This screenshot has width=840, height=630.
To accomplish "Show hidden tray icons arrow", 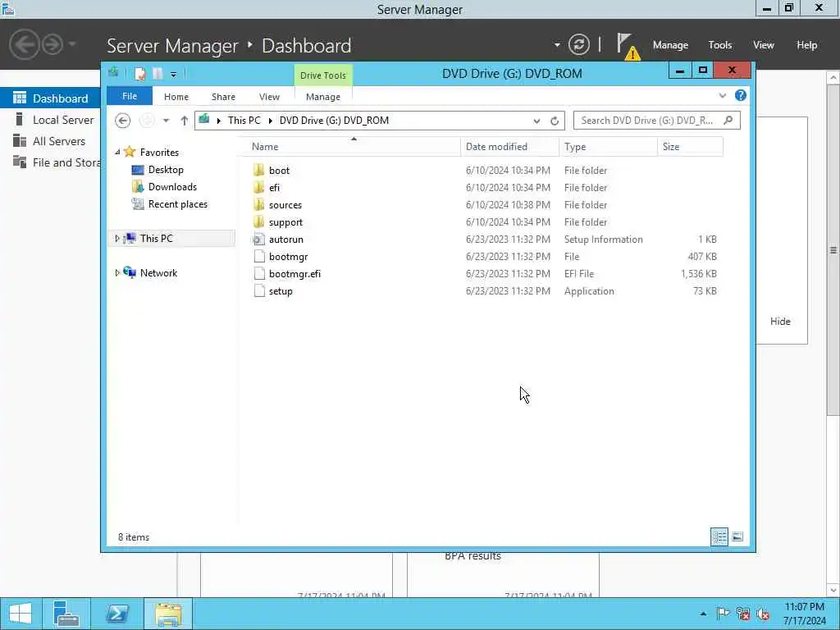I will pyautogui.click(x=703, y=614).
